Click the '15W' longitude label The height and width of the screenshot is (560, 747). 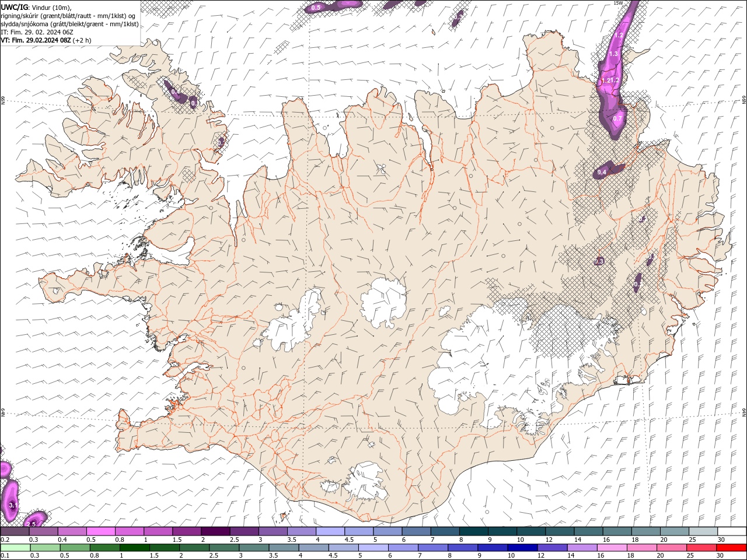(x=618, y=3)
